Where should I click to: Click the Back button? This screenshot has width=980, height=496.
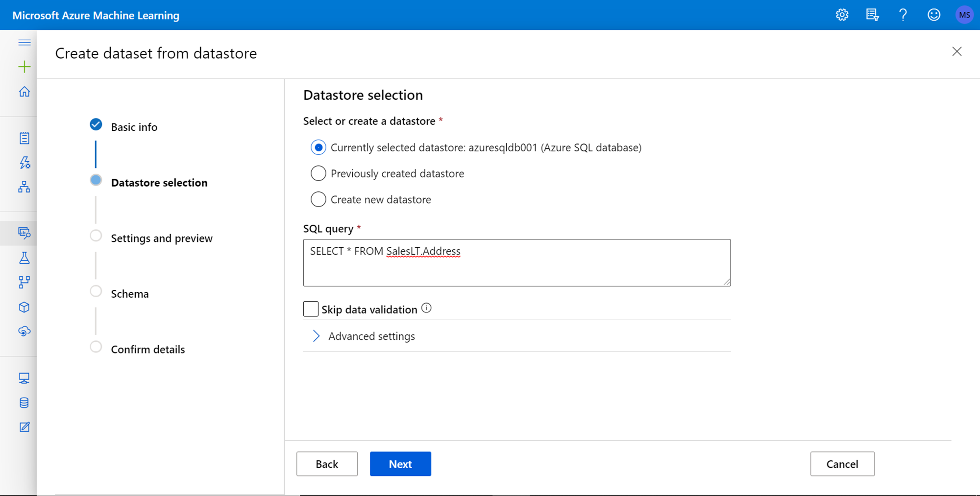coord(327,464)
